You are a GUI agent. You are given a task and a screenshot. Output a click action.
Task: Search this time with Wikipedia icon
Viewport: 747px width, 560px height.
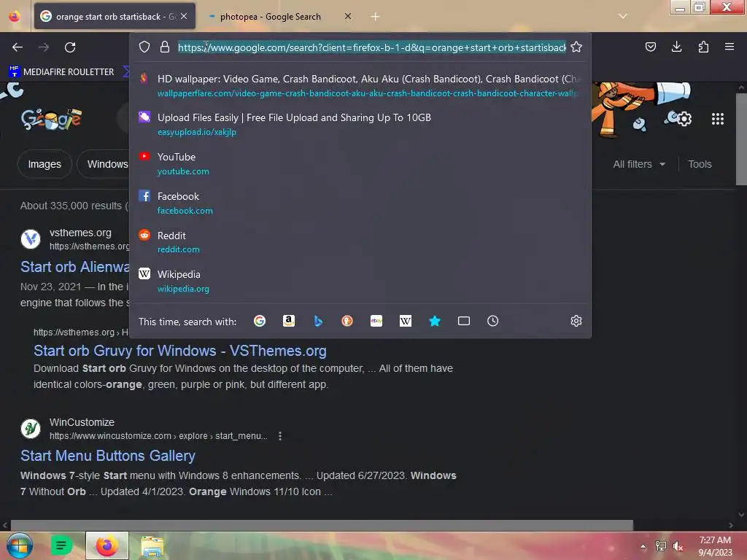click(406, 321)
